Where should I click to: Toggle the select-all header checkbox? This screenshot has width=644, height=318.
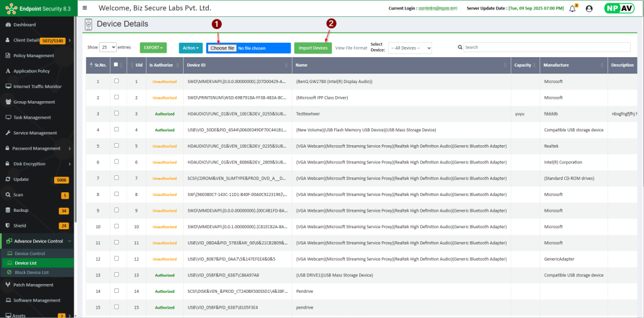(116, 64)
